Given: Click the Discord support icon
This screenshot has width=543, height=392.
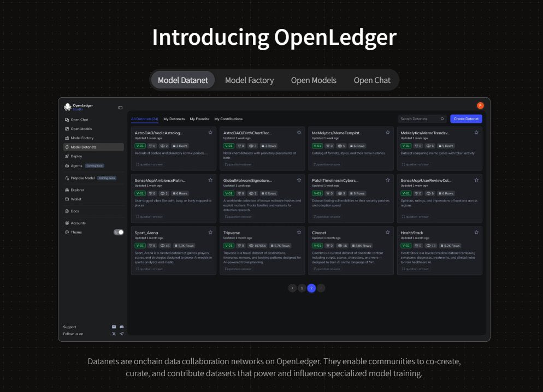Looking at the screenshot, I should pos(122,326).
